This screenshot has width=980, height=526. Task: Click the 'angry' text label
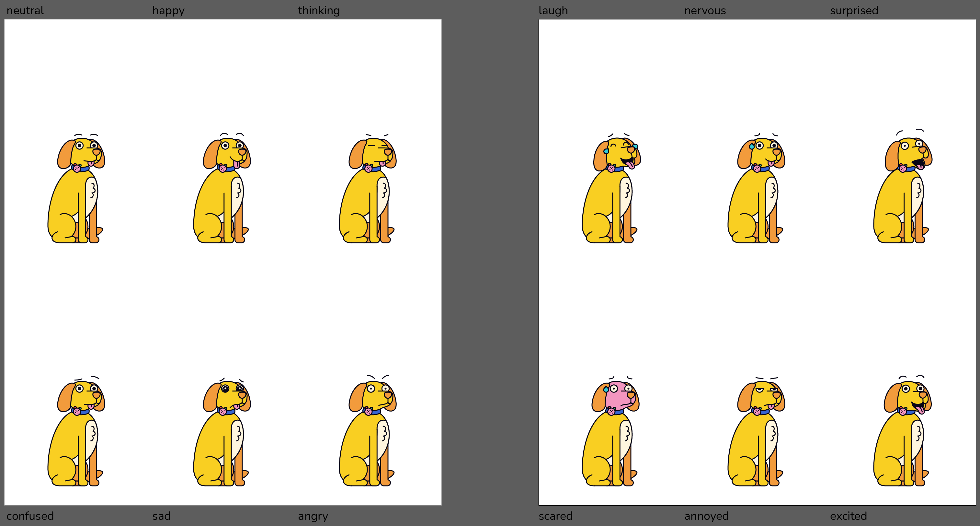(313, 516)
